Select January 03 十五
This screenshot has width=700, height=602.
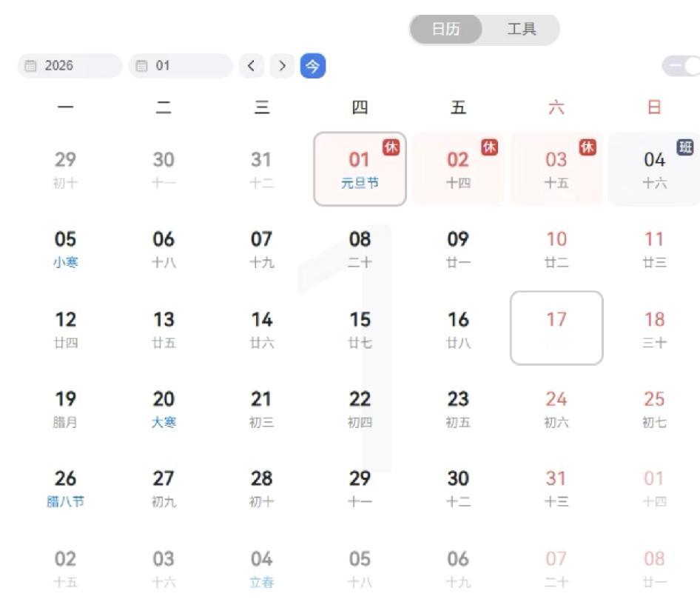[556, 169]
